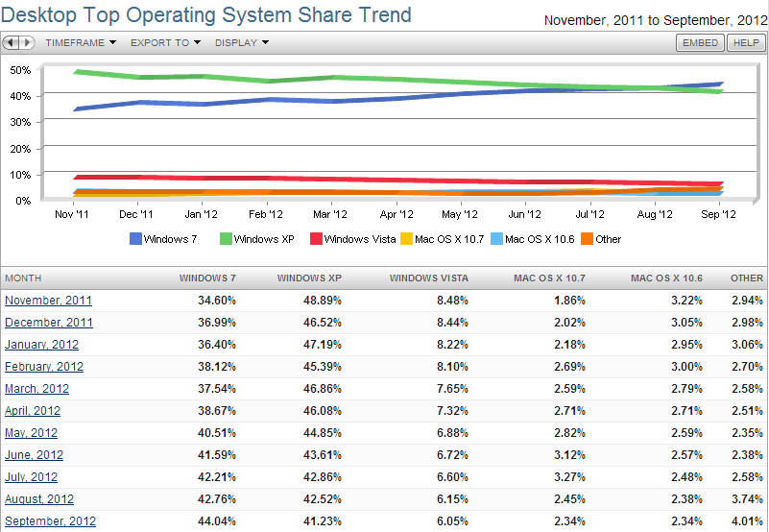Screen dimensions: 769x532
Task: Select the 48.89% Windows XP cell
Action: click(323, 301)
